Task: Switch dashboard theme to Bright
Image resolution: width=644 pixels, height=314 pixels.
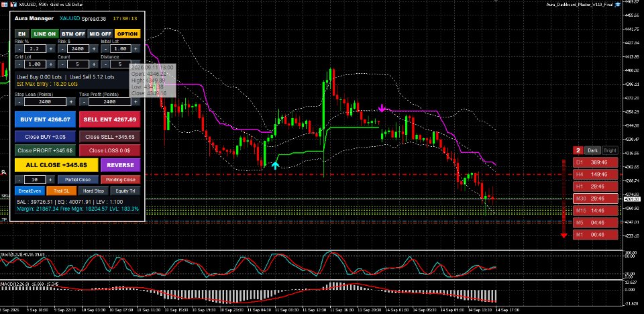Action: coord(610,150)
